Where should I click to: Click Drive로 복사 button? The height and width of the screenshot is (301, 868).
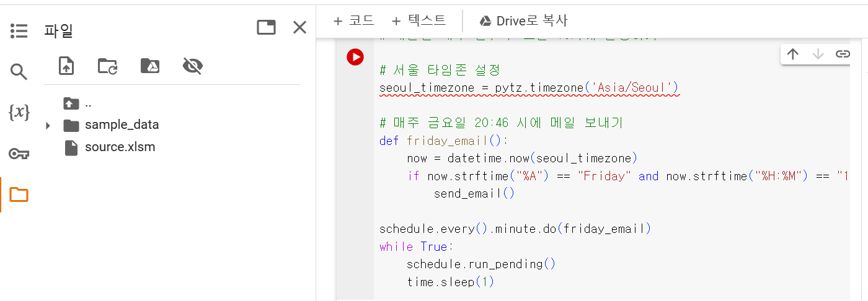coord(523,20)
